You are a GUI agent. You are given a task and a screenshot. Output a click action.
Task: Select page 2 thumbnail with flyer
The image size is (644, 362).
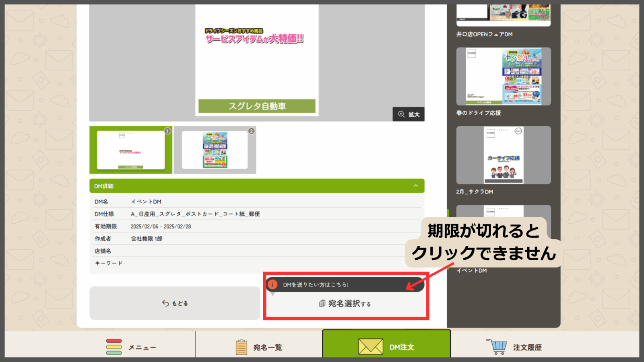pos(215,150)
